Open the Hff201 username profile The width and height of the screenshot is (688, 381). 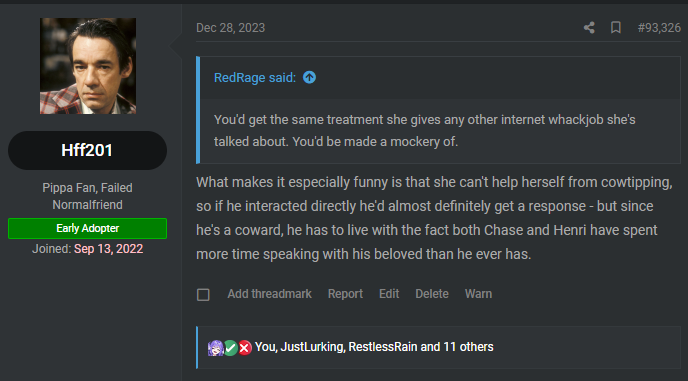coord(87,150)
